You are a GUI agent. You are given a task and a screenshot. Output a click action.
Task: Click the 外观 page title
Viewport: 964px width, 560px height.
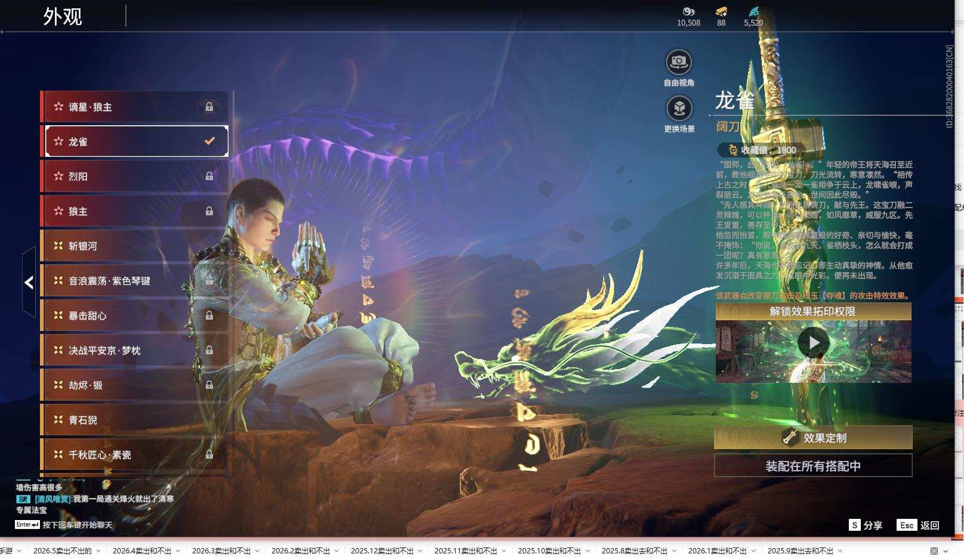(x=63, y=17)
